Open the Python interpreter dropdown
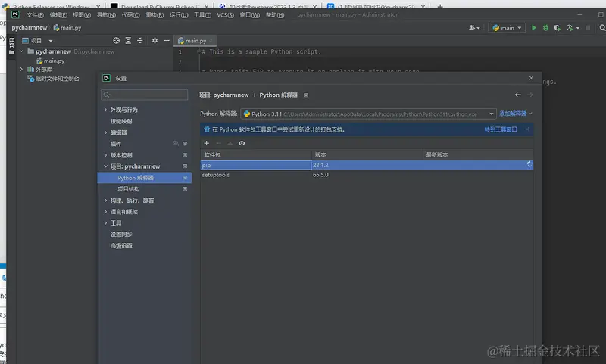The width and height of the screenshot is (606, 364). pos(491,114)
